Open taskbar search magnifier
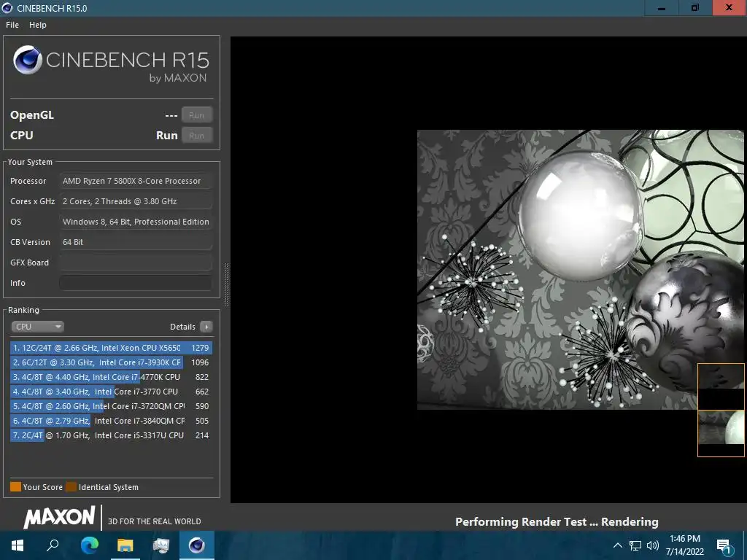Screen dimensions: 747x560 53,545
